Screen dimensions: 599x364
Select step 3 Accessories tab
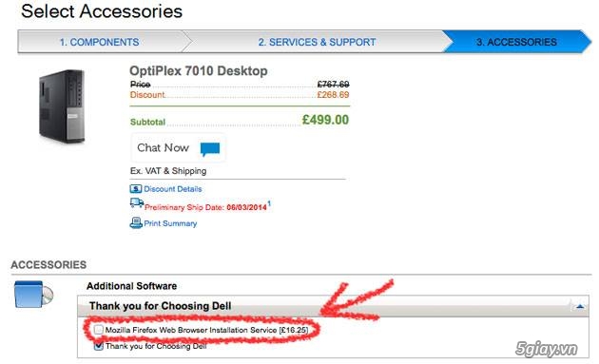pos(516,42)
